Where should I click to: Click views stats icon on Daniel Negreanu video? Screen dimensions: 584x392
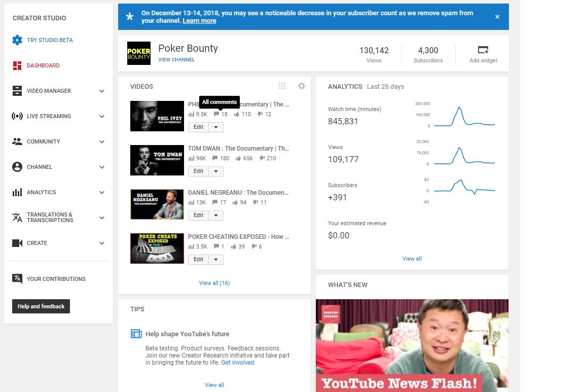(x=192, y=202)
